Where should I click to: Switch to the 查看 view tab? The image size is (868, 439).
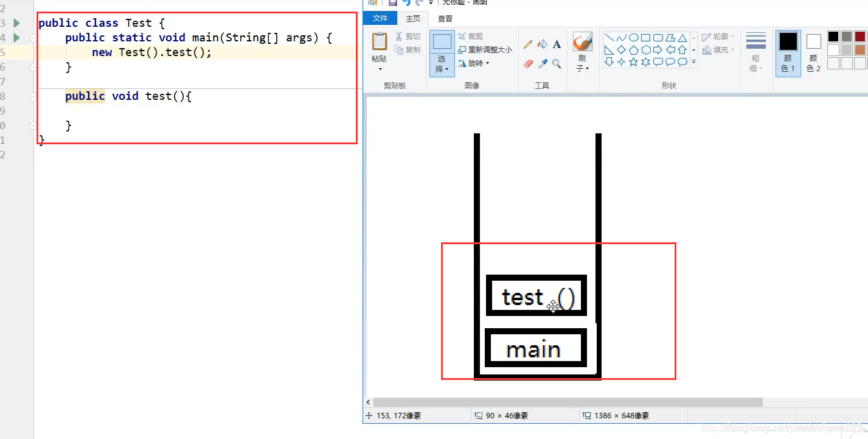tap(445, 19)
